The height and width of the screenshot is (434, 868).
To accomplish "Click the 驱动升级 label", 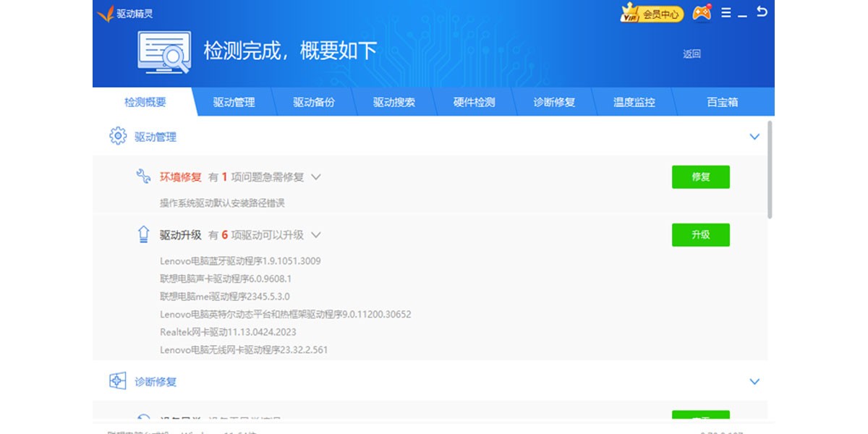I will pyautogui.click(x=181, y=235).
